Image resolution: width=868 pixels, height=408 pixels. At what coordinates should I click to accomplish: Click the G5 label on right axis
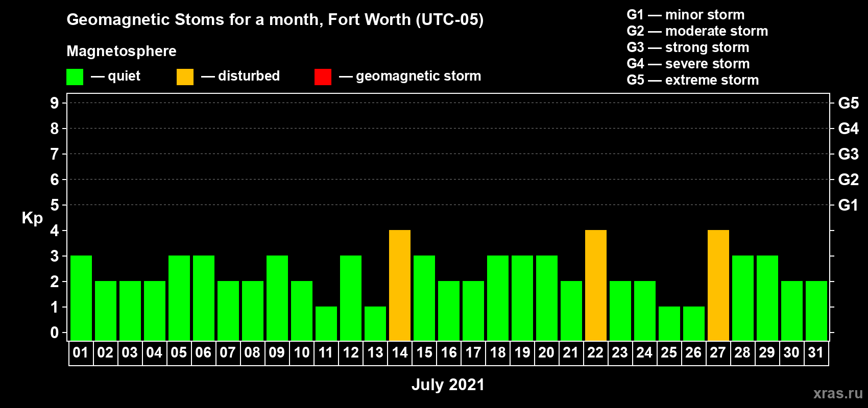pos(849,103)
